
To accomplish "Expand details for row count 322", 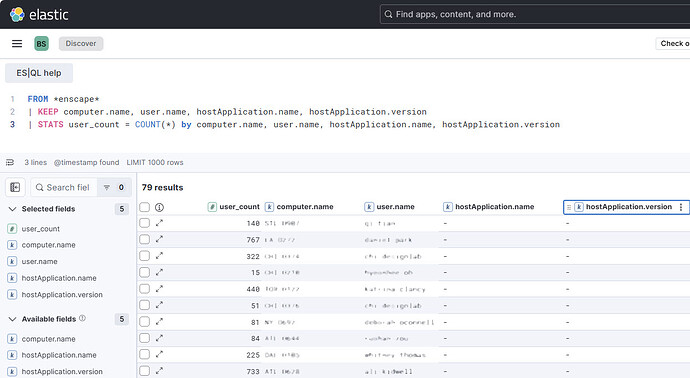I will pos(159,255).
